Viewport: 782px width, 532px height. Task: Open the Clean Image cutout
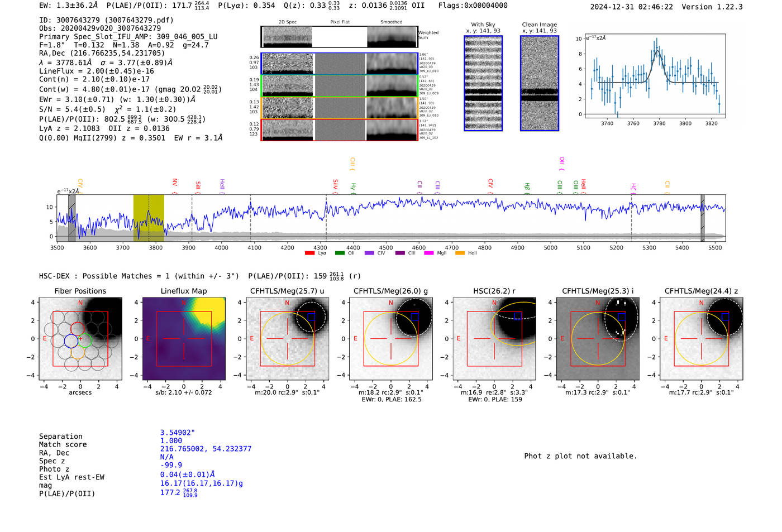(540, 83)
